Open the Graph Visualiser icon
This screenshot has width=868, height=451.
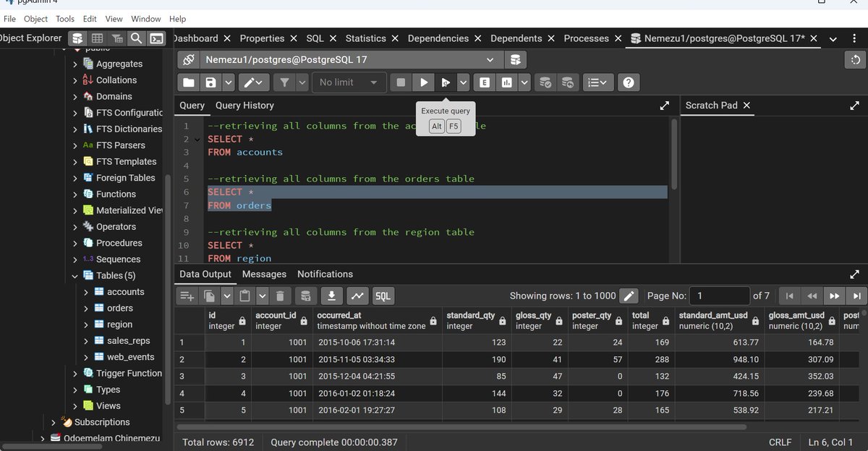(357, 296)
